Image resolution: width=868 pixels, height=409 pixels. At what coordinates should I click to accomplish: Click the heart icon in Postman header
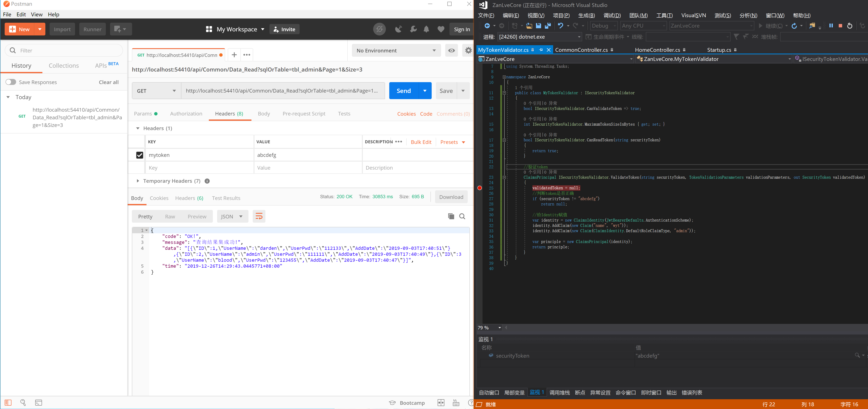coord(441,29)
